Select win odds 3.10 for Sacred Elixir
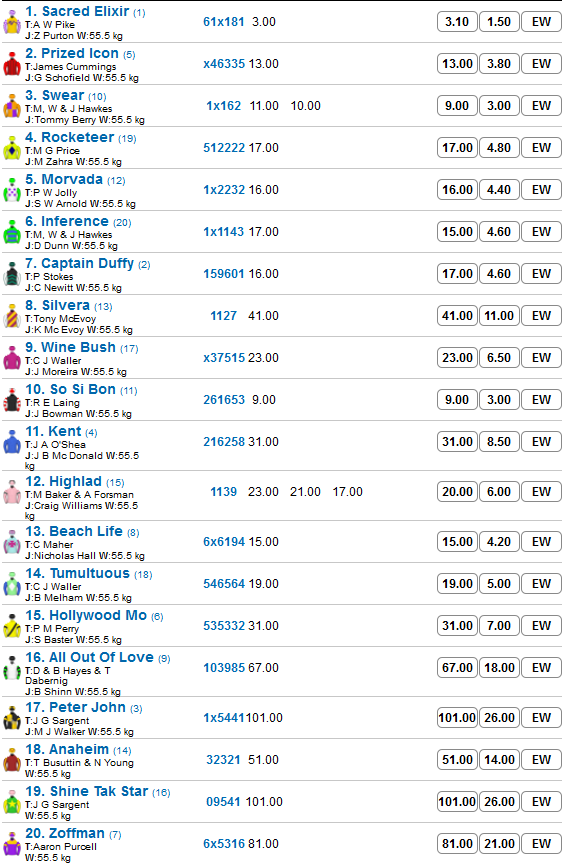 coord(457,22)
